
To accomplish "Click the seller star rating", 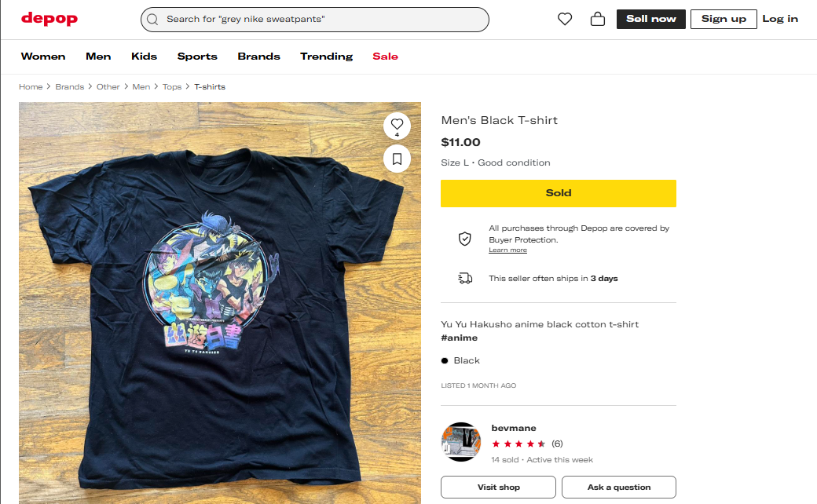I will [518, 444].
